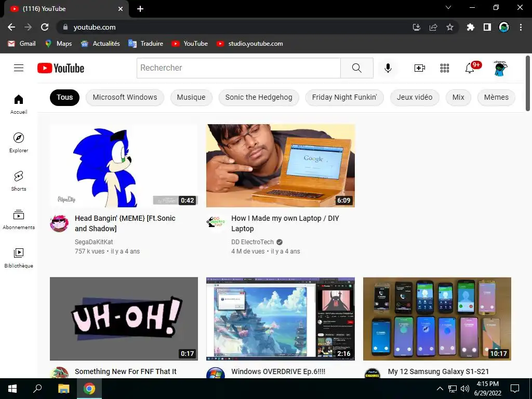Open Shorts in the sidebar

pyautogui.click(x=19, y=181)
